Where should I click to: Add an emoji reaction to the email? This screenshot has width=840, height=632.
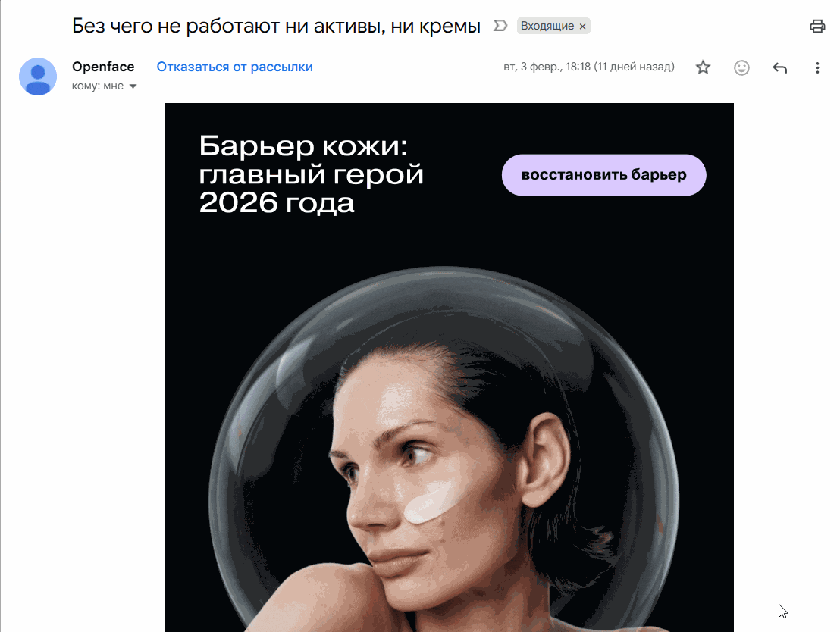coord(741,67)
